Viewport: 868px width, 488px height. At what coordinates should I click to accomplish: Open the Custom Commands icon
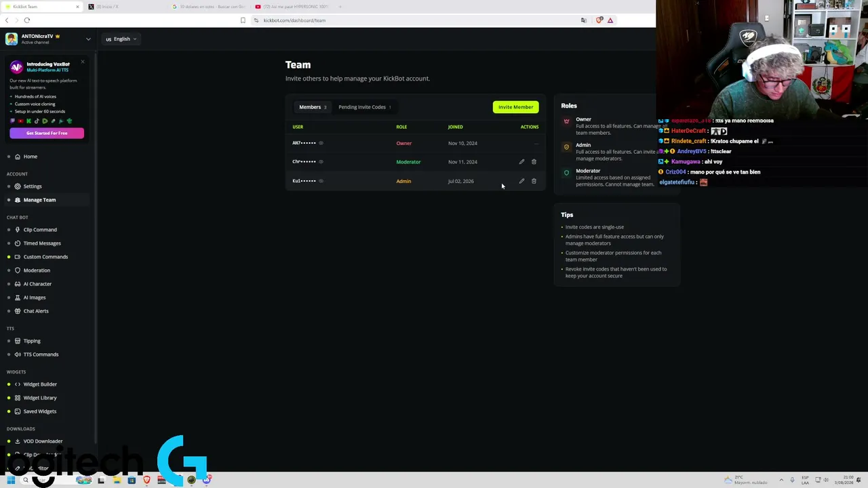[18, 257]
